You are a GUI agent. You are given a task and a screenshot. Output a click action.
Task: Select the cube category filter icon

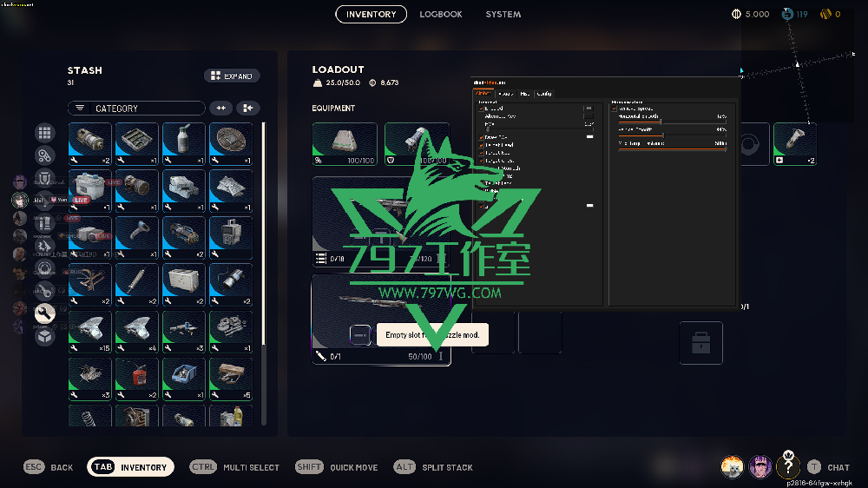pos(44,335)
